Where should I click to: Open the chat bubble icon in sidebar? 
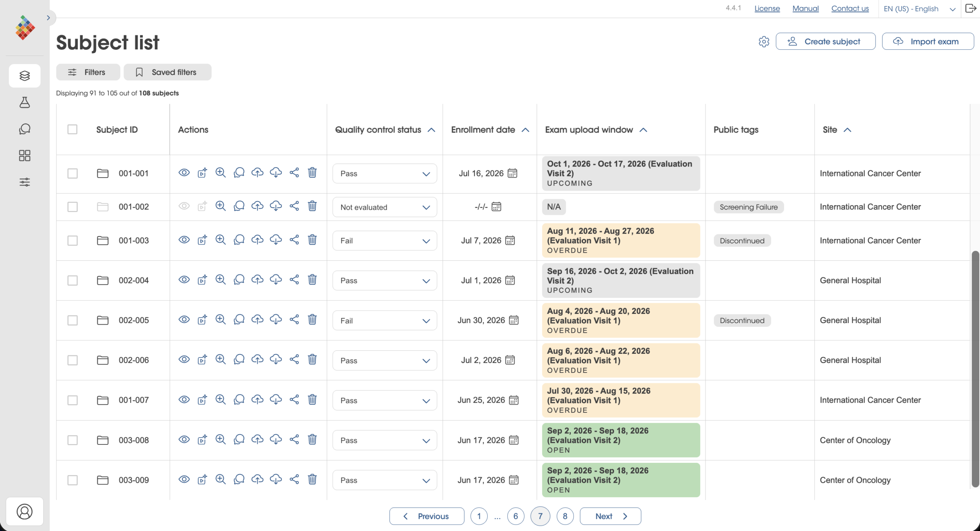24,129
